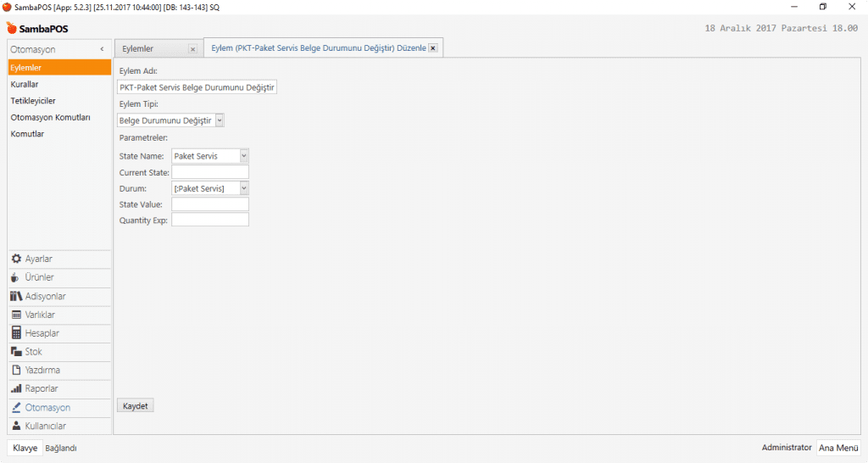Image resolution: width=868 pixels, height=463 pixels.
Task: Click the Adisyonlar books icon
Action: click(16, 296)
